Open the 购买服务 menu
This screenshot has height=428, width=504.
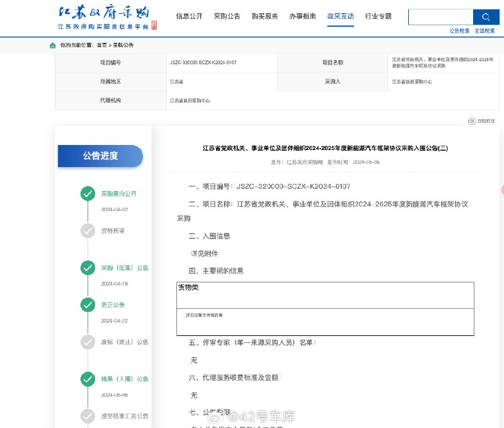tap(265, 16)
